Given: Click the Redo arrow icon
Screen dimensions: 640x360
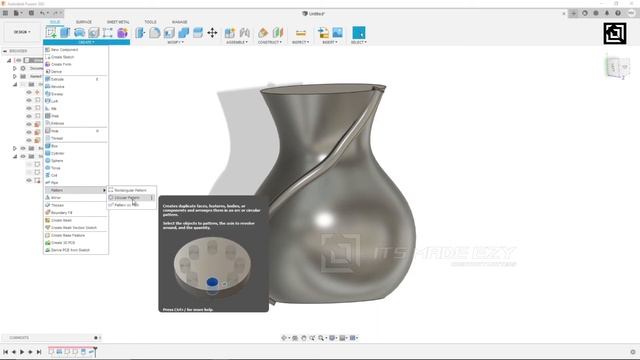Looking at the screenshot, I should pos(56,13).
